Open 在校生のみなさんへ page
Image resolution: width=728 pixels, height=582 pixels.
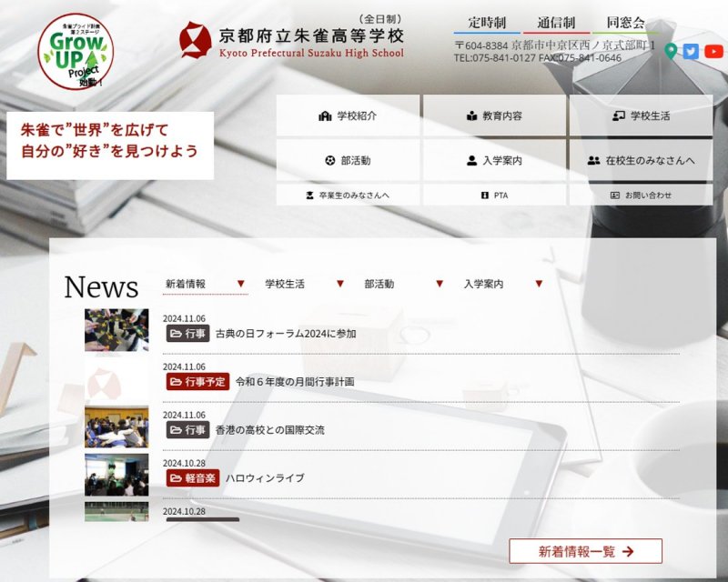coord(641,161)
